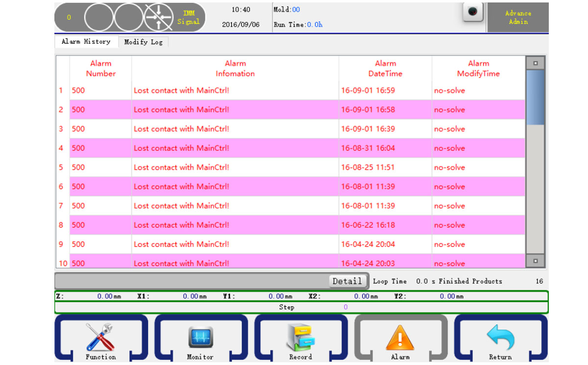This screenshot has height=365, width=588.
Task: Switch to the Modify Log tab
Action: [x=143, y=42]
